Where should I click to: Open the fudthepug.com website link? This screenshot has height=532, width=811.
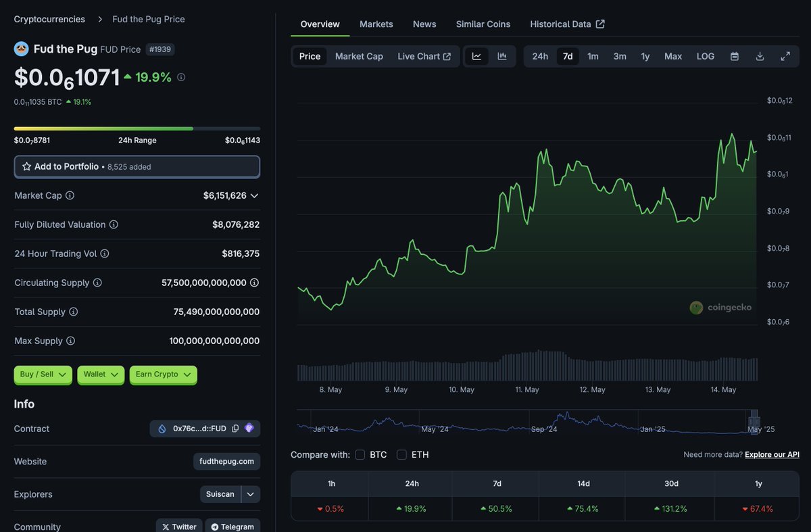pos(226,462)
